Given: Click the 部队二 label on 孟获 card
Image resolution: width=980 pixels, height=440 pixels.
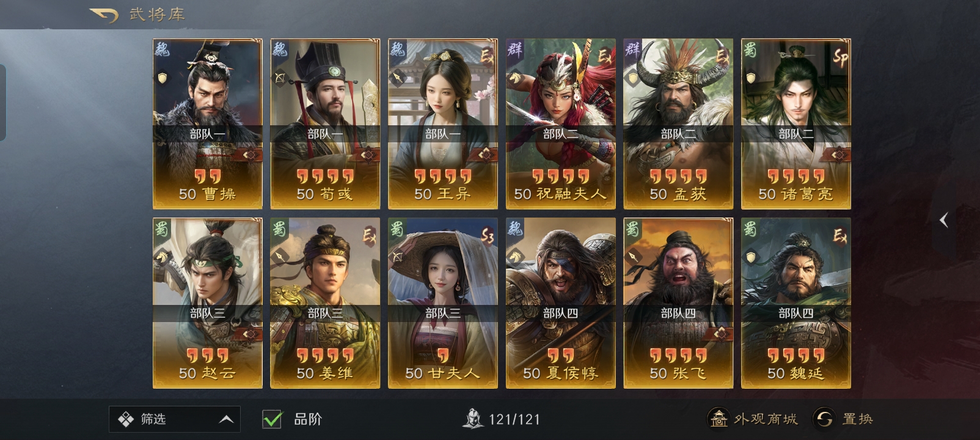Looking at the screenshot, I should point(678,134).
